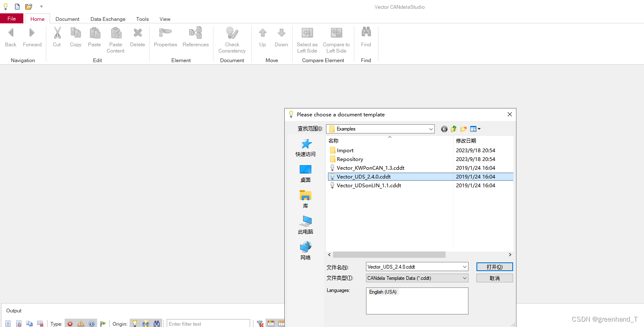Open the References icon

[x=195, y=33]
